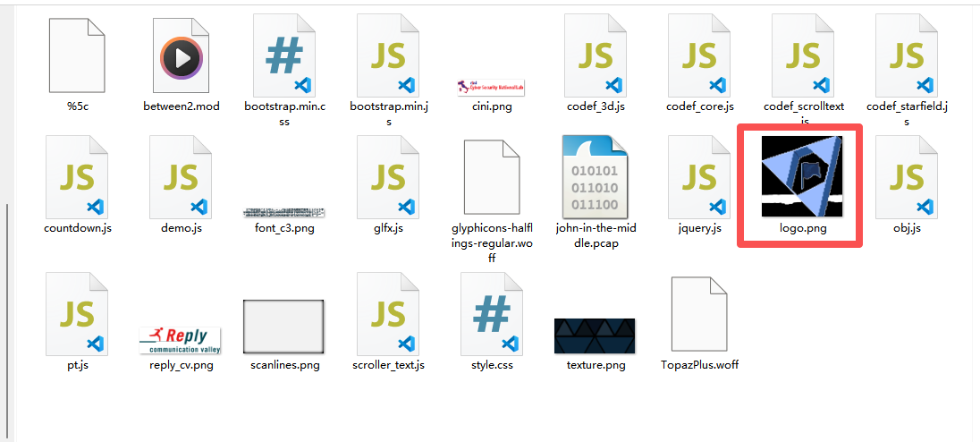The height and width of the screenshot is (442, 980).
Task: Click the "codef_starfield.js" file name label
Action: click(x=907, y=115)
